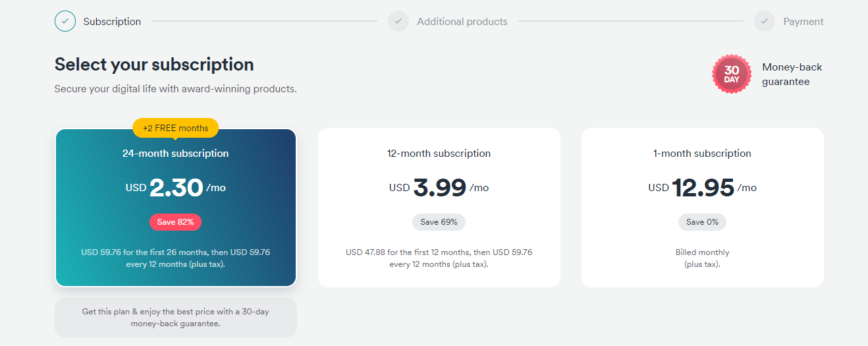
Task: Click the +2 FREE months yellow badge
Action: (x=176, y=128)
